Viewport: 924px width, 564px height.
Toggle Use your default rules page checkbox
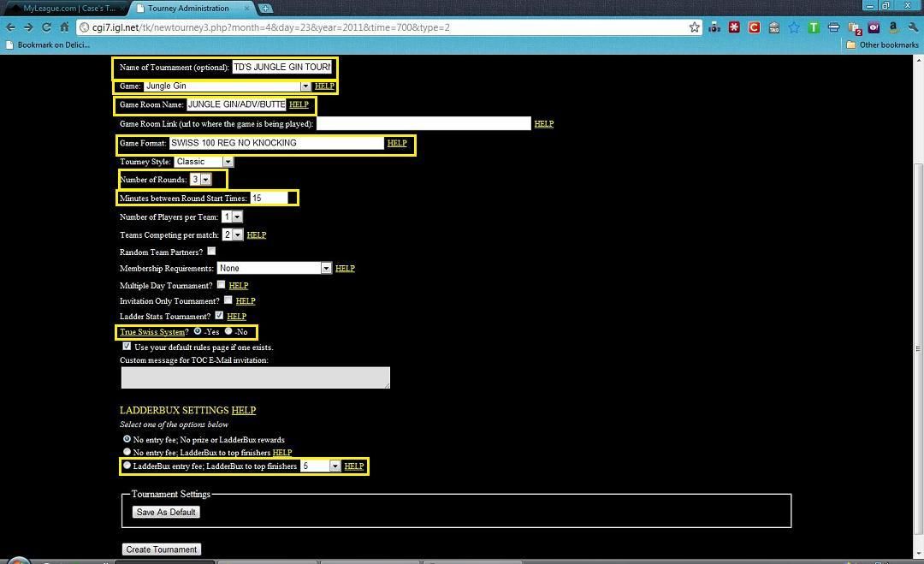[127, 346]
